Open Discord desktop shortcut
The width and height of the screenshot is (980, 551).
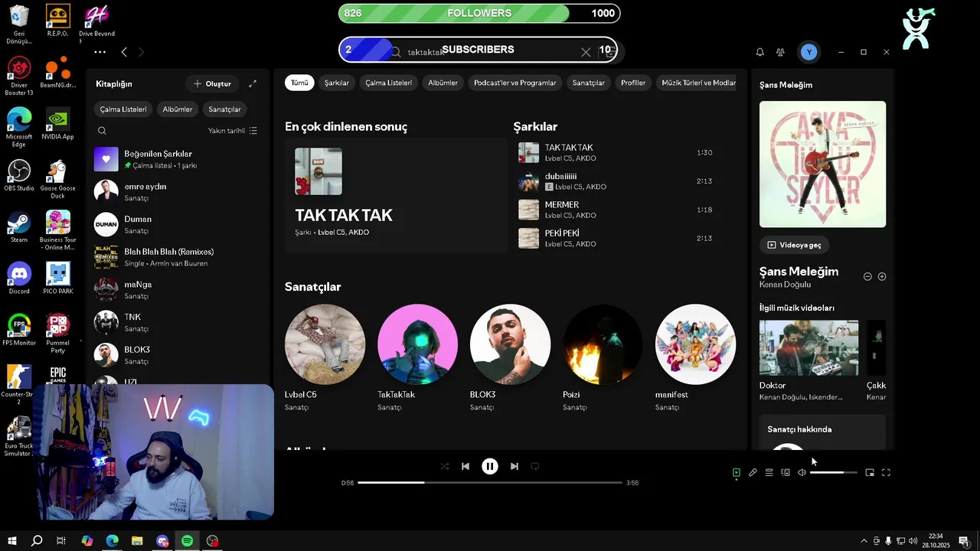19,278
